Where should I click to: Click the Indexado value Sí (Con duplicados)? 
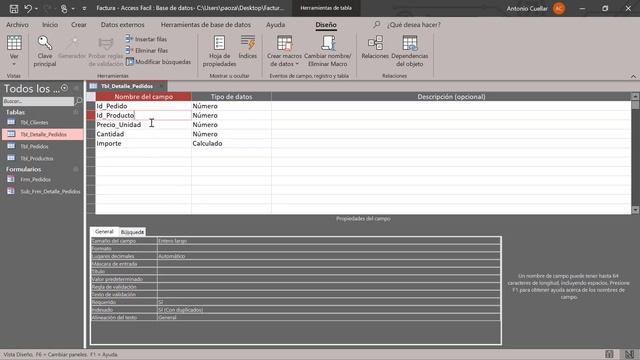(x=329, y=310)
